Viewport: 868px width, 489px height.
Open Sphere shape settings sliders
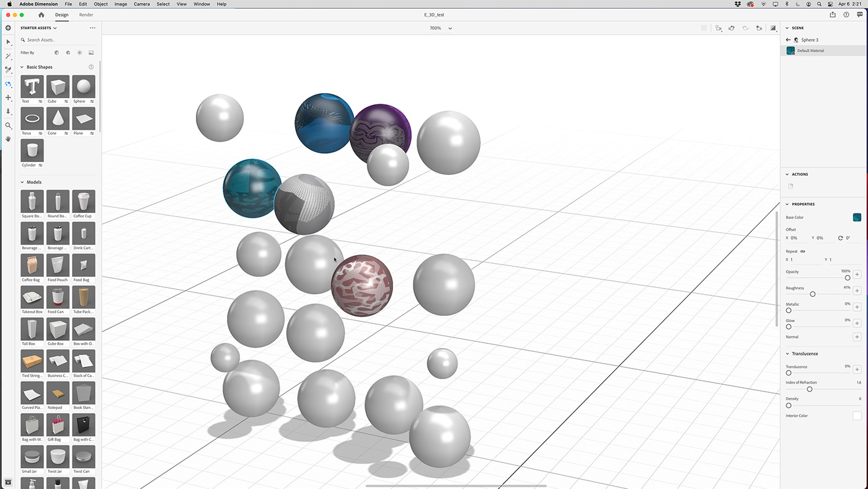92,101
